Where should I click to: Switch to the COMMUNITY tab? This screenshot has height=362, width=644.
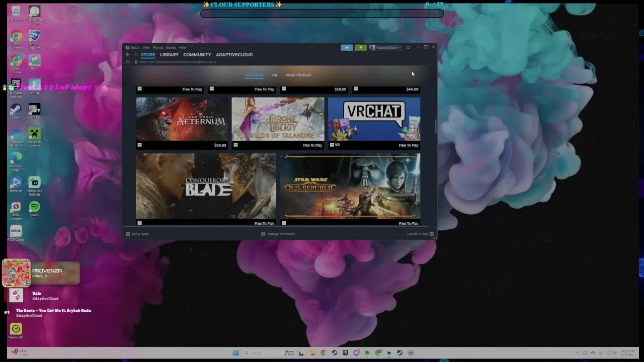click(x=197, y=54)
